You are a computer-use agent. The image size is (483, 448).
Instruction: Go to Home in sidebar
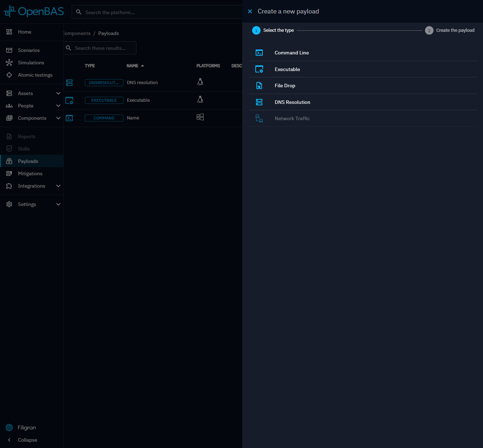(24, 32)
